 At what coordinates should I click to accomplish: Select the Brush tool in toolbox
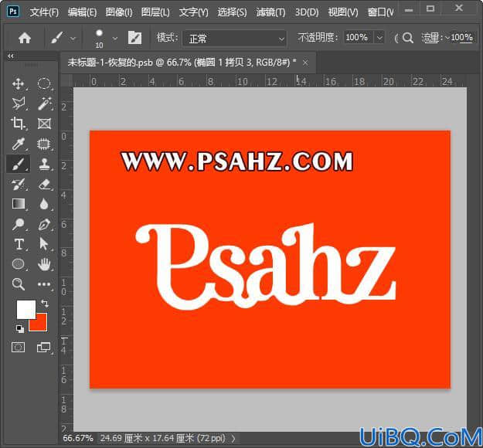[19, 164]
